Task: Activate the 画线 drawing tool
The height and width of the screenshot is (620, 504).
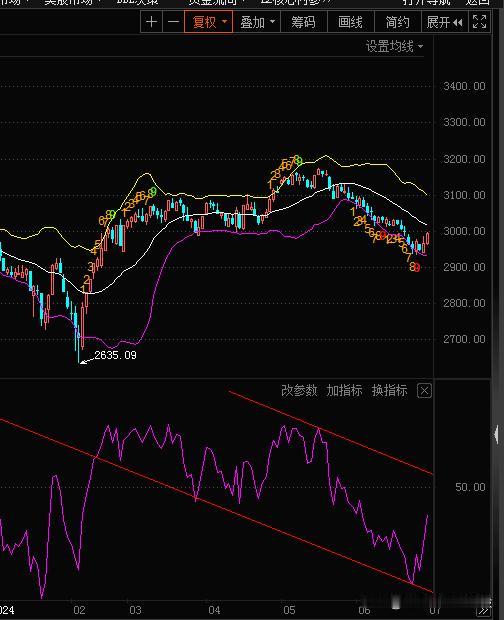Action: tap(350, 22)
